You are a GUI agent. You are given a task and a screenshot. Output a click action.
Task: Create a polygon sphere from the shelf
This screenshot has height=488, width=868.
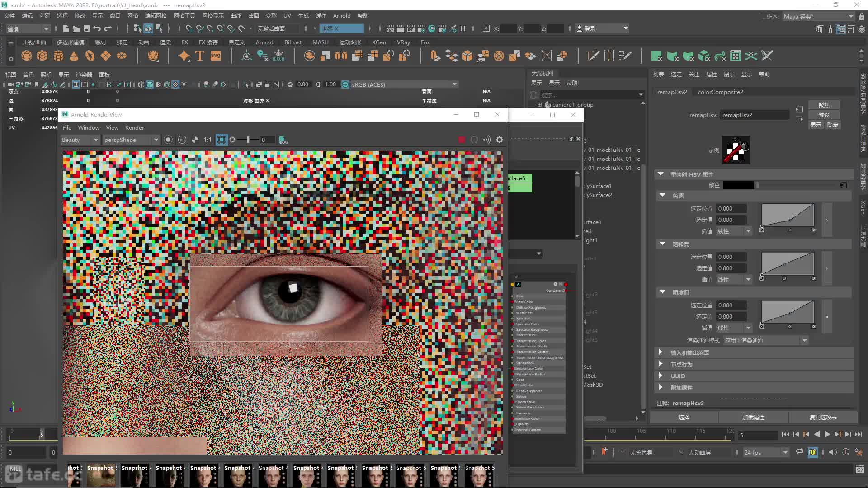pos(27,56)
